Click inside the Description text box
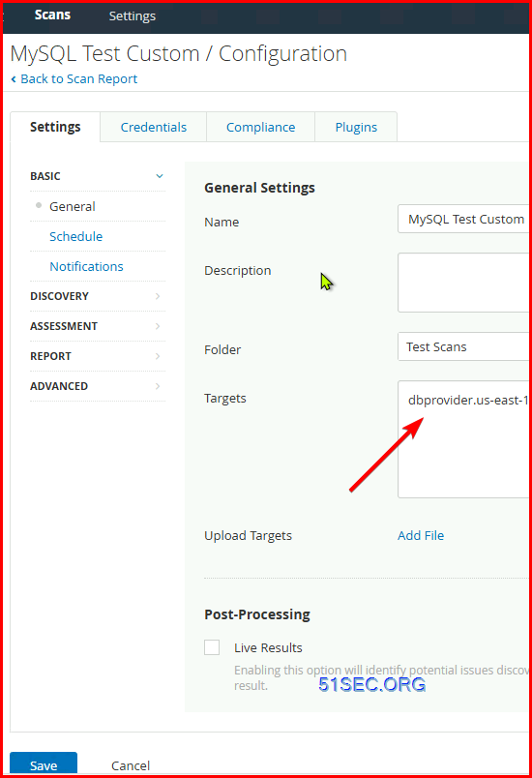Viewport: 532px width, 778px height. click(464, 283)
